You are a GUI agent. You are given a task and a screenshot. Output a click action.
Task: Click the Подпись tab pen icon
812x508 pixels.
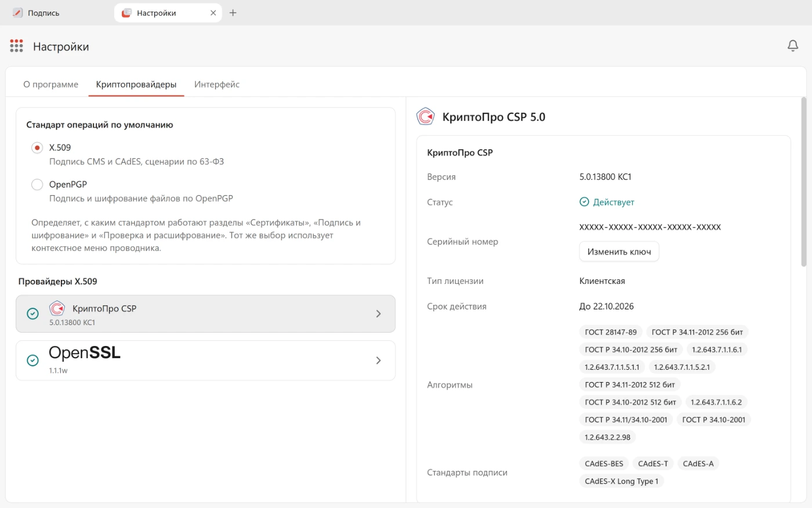click(18, 13)
